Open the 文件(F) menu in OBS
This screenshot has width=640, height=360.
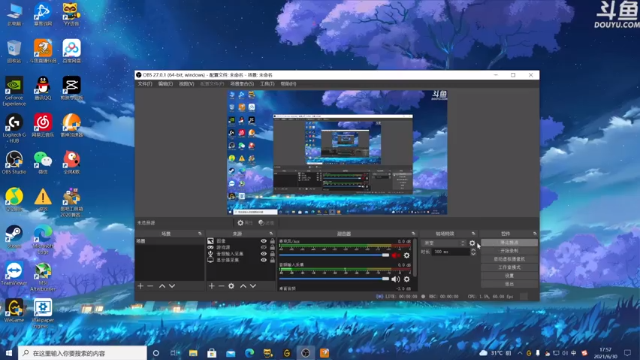[x=145, y=84]
